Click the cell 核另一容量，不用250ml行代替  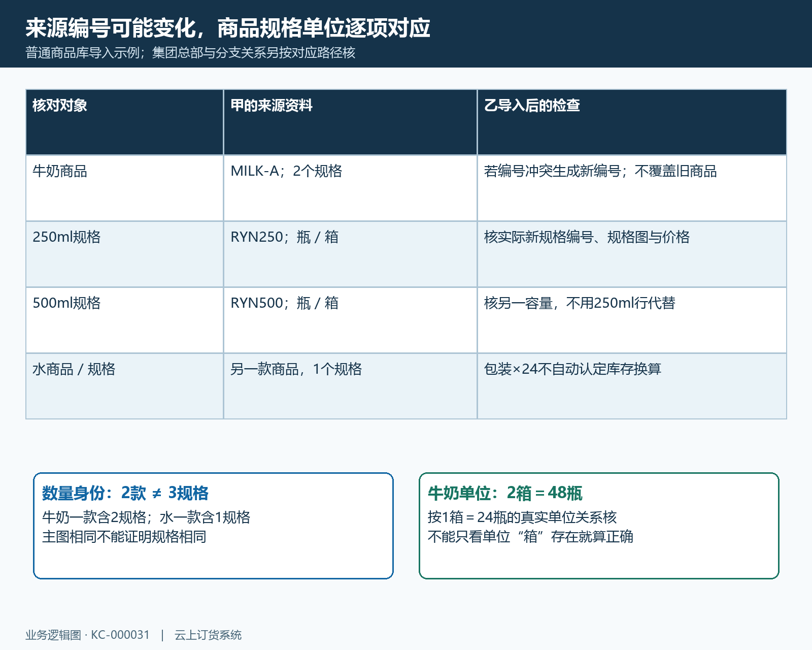pos(632,320)
